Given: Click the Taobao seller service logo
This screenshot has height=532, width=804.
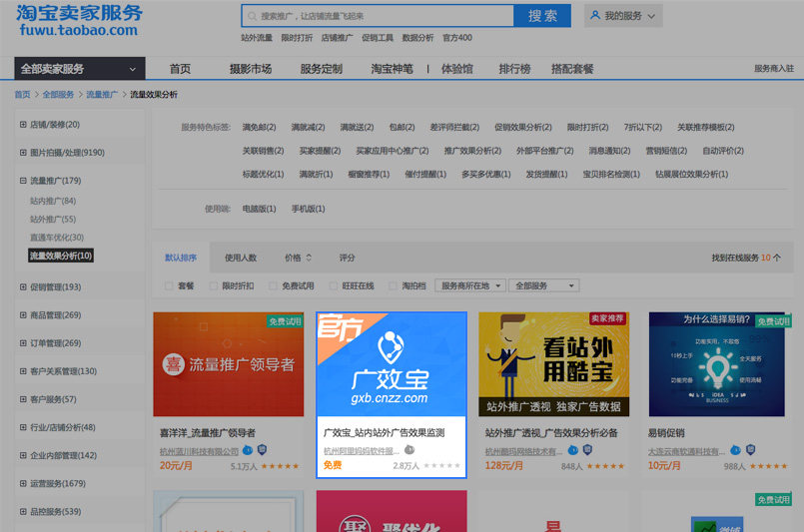Looking at the screenshot, I should click(79, 21).
